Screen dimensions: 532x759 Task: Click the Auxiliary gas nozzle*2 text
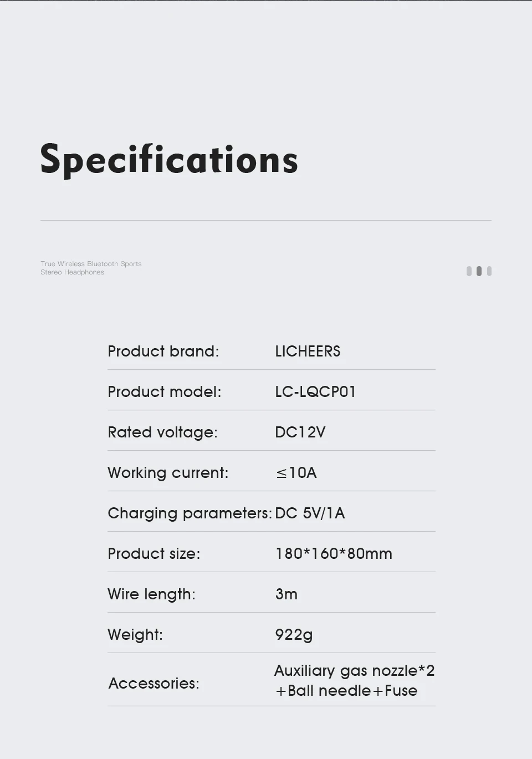[x=354, y=670]
